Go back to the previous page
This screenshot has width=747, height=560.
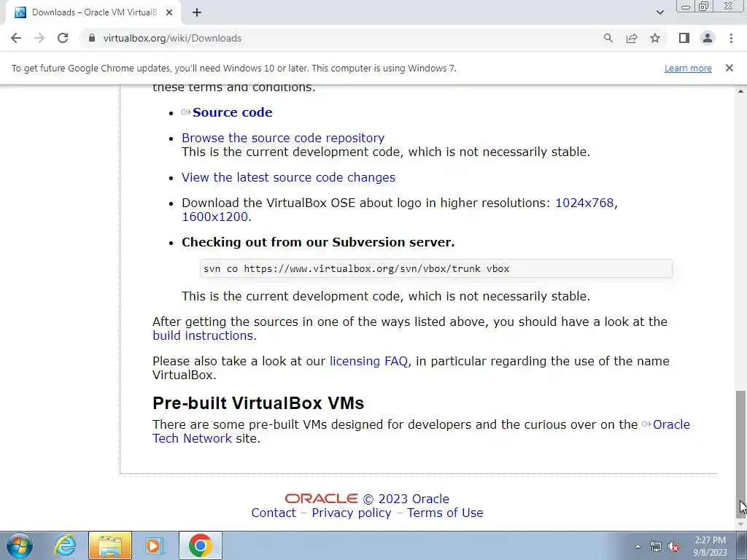16,38
